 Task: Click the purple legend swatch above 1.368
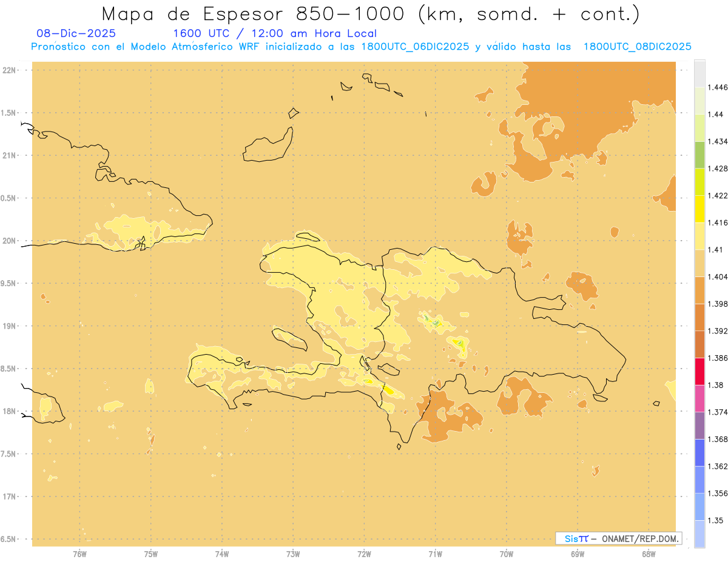pyautogui.click(x=699, y=426)
